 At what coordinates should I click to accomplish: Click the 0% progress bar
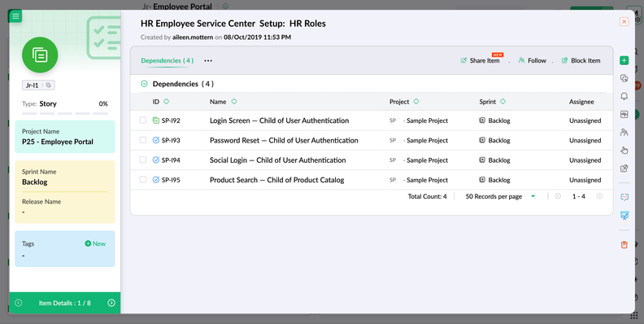click(65, 113)
